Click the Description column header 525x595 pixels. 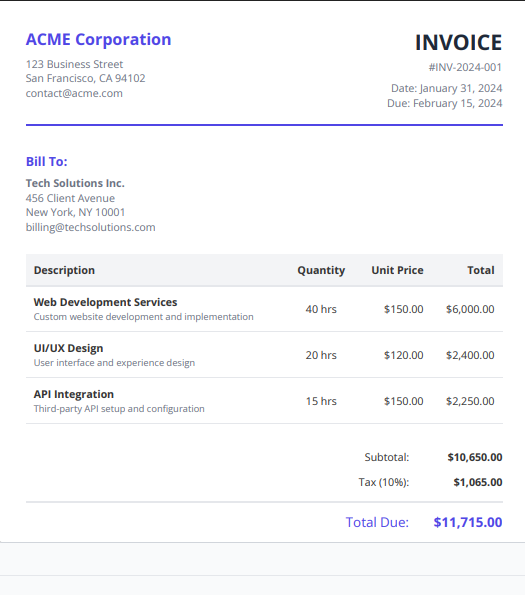point(64,270)
